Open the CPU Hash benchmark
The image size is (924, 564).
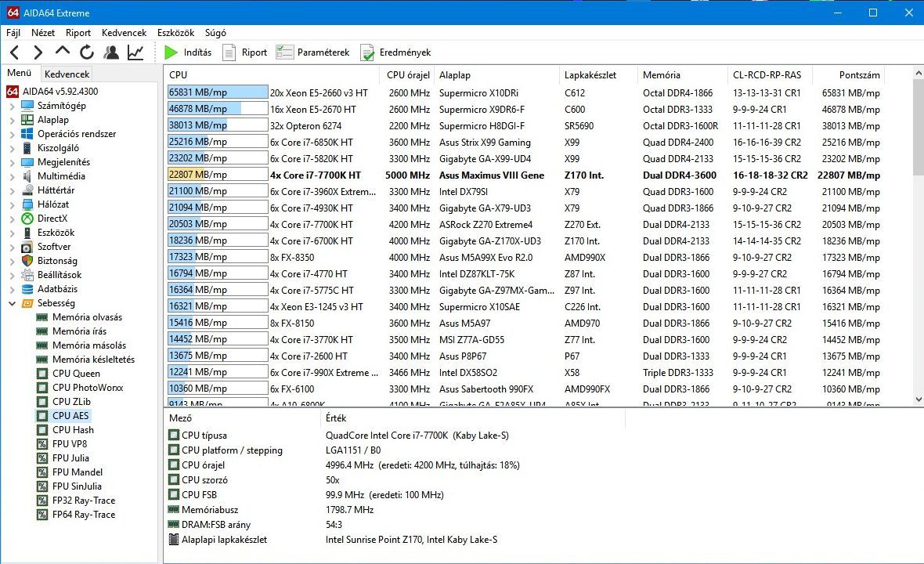(x=66, y=430)
